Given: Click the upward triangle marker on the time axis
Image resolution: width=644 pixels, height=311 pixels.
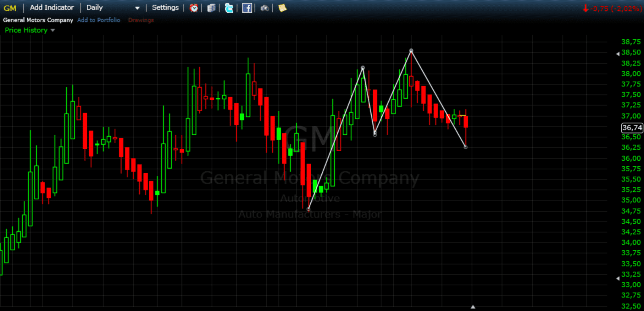Looking at the screenshot, I should click(x=473, y=307).
